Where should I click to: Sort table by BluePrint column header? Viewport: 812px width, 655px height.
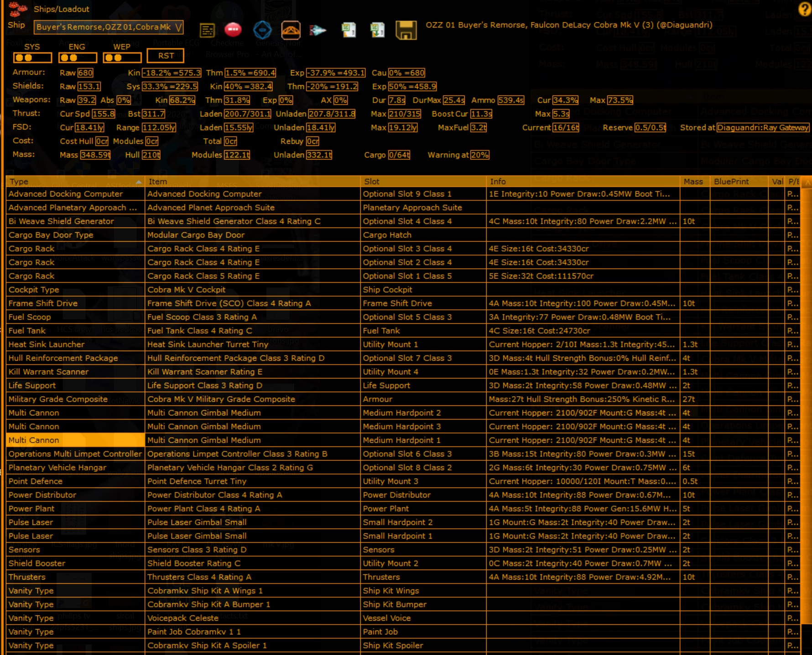(x=739, y=182)
